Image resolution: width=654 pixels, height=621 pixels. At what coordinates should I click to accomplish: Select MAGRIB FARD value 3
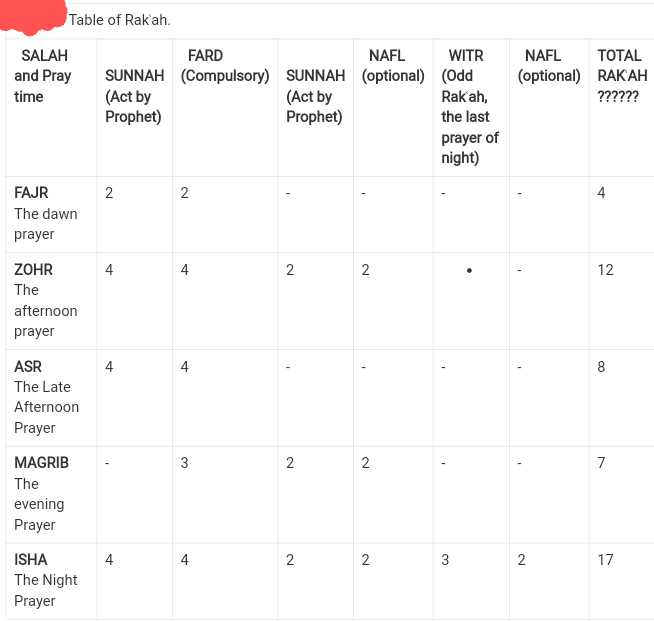point(184,463)
